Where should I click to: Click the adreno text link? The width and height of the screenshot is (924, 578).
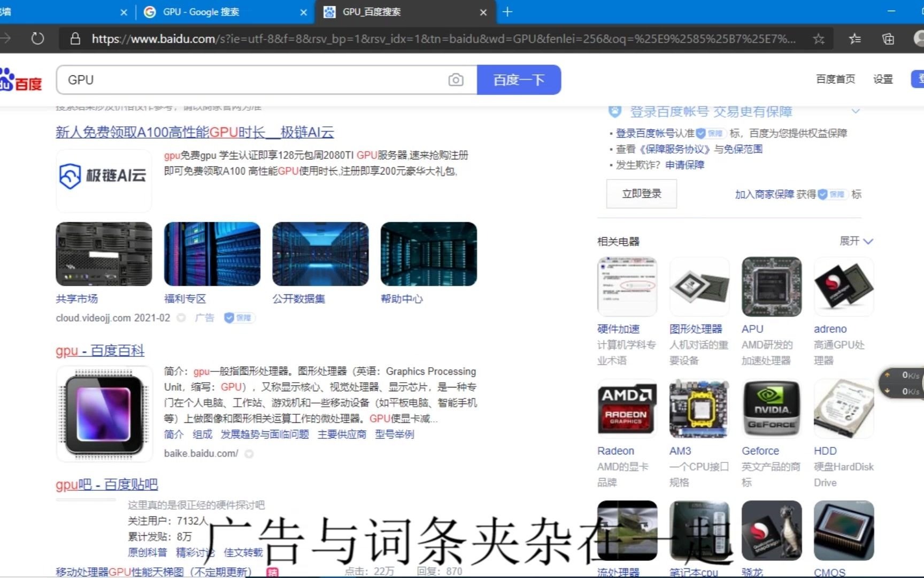(x=830, y=329)
